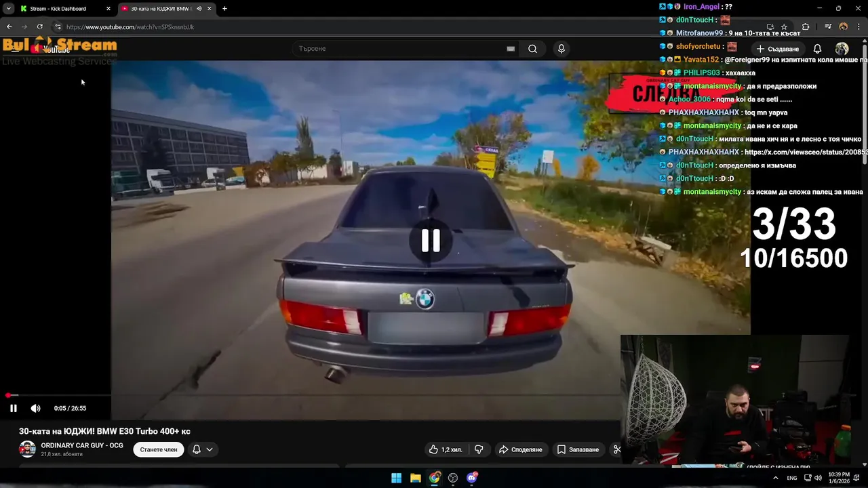868x488 pixels.
Task: Open the YouTube logo home link
Action: pos(51,49)
